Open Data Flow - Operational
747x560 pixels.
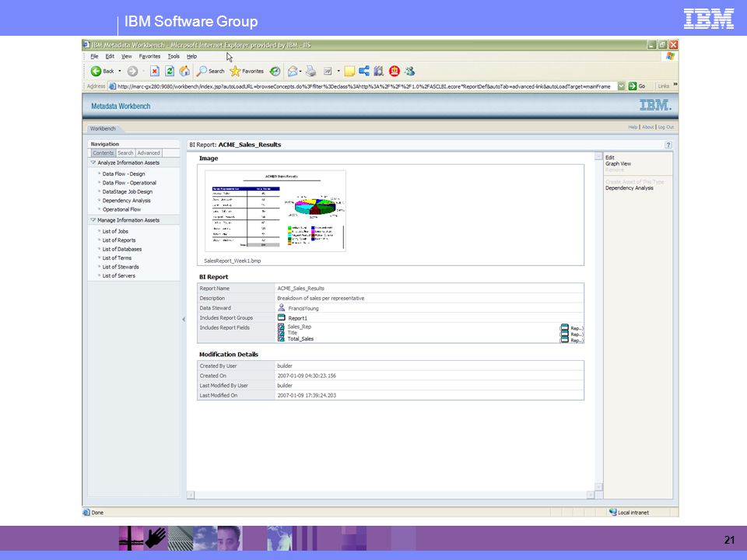(x=129, y=183)
